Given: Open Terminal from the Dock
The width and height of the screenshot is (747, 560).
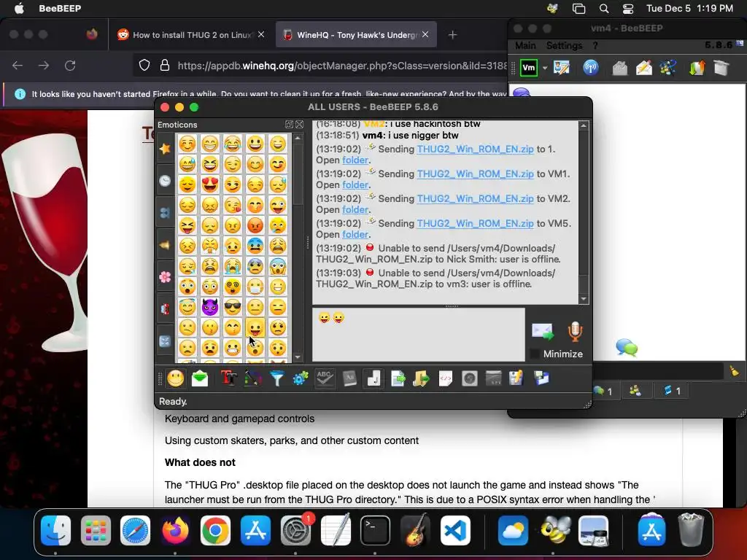Looking at the screenshot, I should click(375, 530).
